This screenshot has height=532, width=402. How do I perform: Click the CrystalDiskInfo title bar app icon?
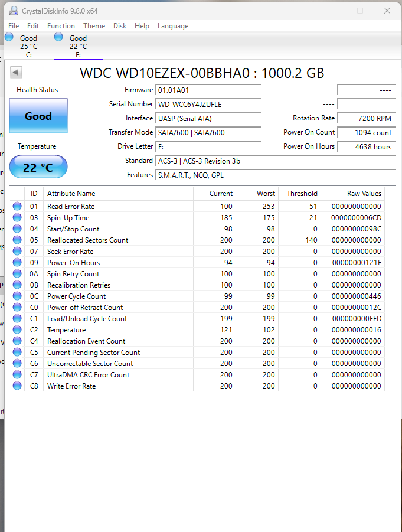pyautogui.click(x=14, y=11)
